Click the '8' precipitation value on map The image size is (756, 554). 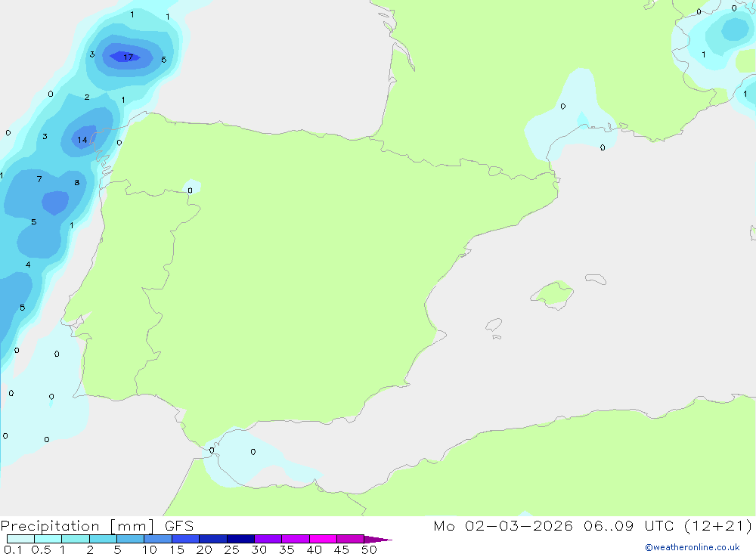point(76,182)
